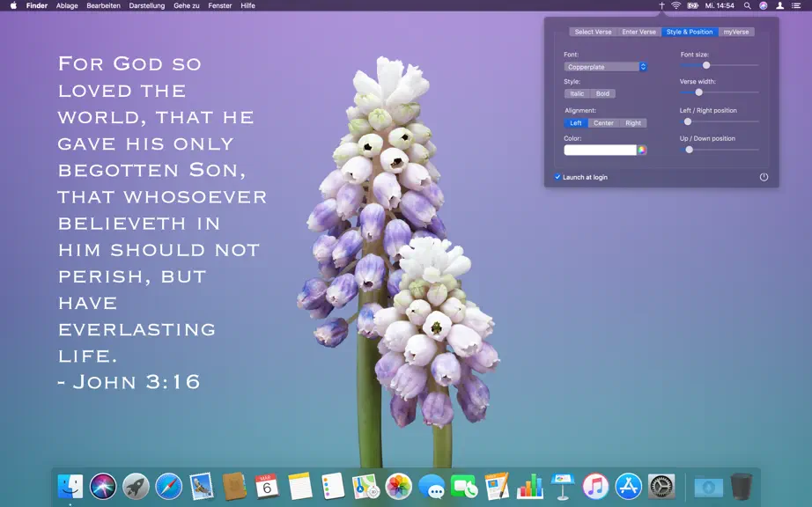Screen dimensions: 812x507
Task: Set alignment to Left
Action: click(x=576, y=123)
